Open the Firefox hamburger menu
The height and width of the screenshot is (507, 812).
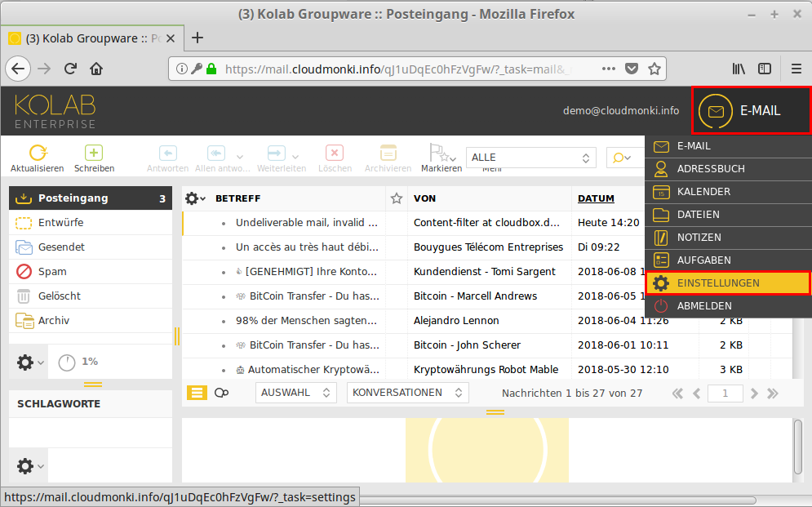click(796, 69)
